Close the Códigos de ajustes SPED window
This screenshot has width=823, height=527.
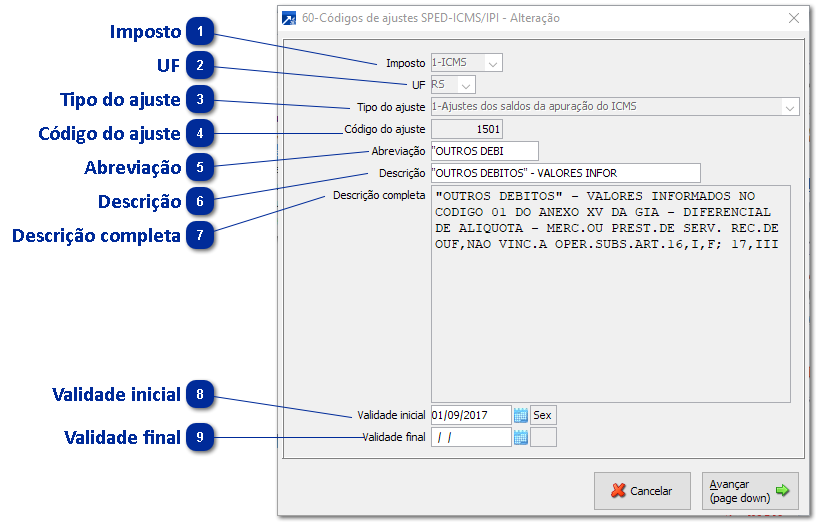(794, 18)
